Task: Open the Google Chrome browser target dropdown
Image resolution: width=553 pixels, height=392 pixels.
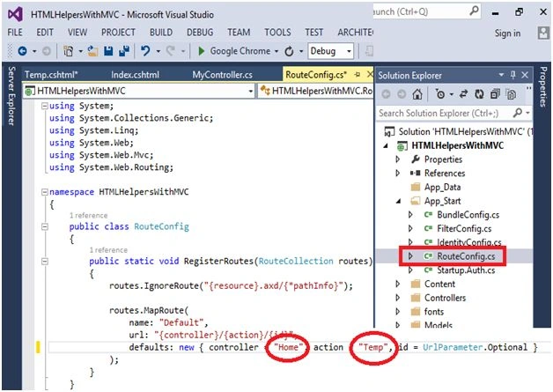Action: tap(276, 51)
